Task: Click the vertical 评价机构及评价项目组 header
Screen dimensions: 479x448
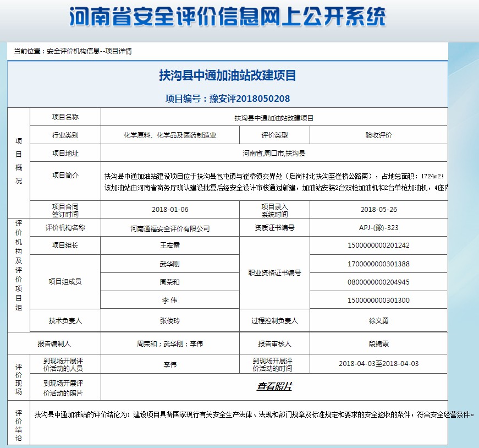Action: point(19,265)
